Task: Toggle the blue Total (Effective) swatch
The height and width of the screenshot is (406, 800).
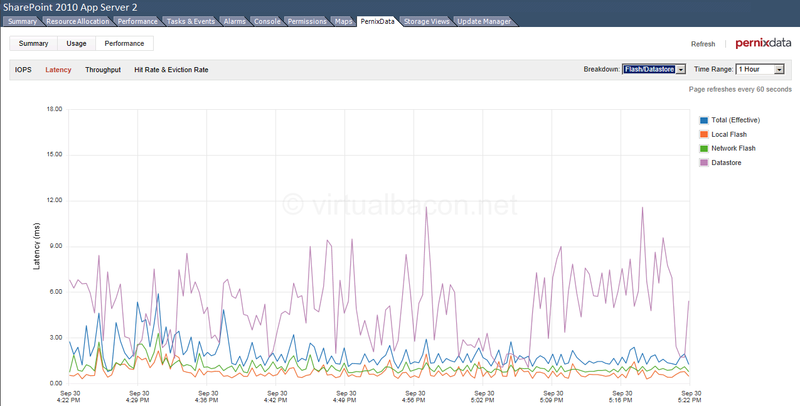Action: pyautogui.click(x=704, y=120)
